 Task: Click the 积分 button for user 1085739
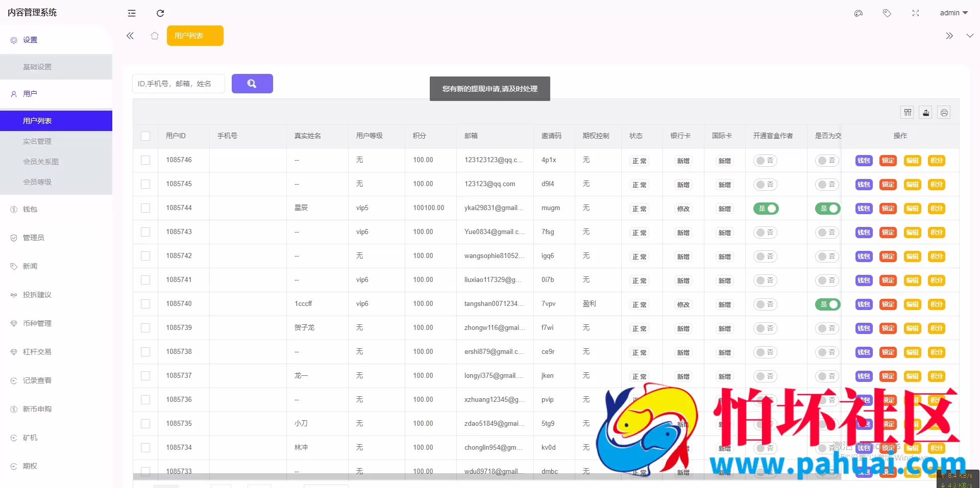click(x=937, y=328)
